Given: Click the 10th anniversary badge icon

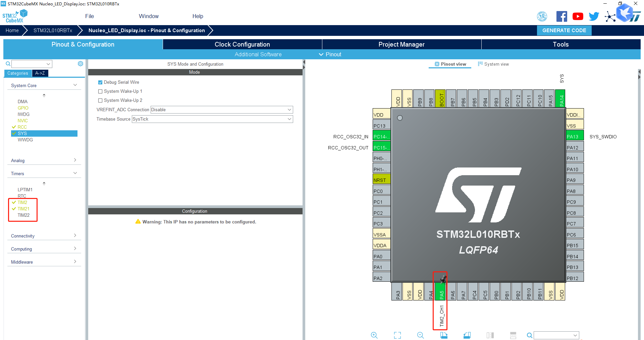Looking at the screenshot, I should point(542,16).
